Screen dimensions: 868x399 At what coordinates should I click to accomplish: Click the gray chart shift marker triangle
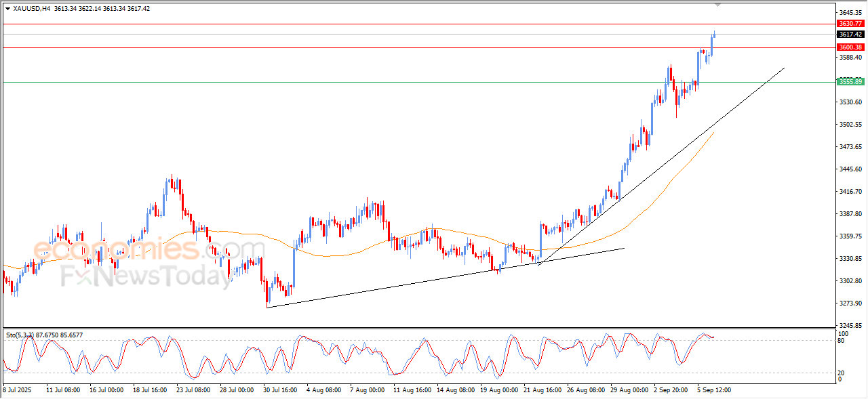coord(717,5)
